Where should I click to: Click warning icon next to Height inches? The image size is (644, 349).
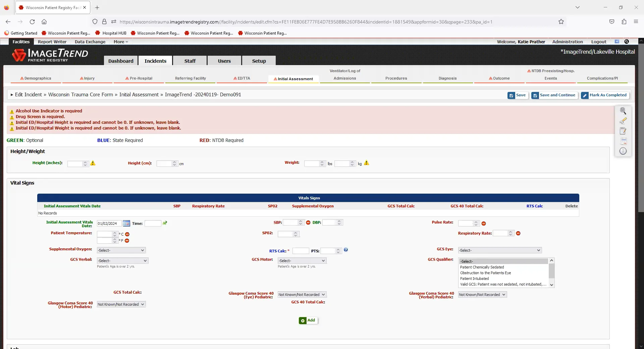(93, 163)
